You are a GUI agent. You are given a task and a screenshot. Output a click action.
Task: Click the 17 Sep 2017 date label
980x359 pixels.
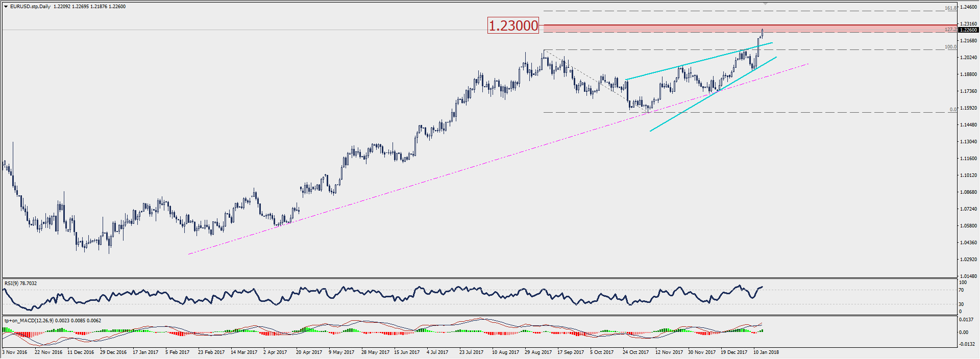pyautogui.click(x=571, y=352)
